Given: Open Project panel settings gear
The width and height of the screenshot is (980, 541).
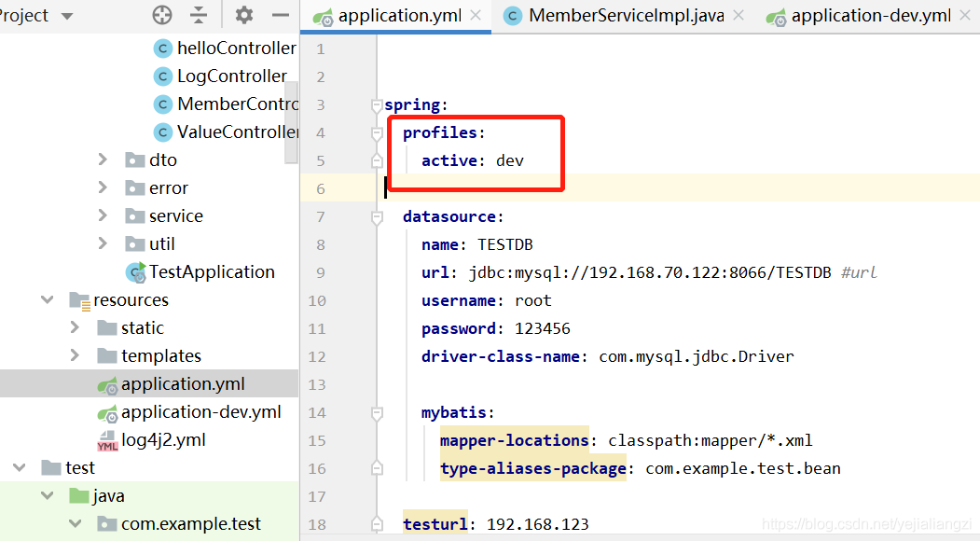Looking at the screenshot, I should pyautogui.click(x=244, y=15).
